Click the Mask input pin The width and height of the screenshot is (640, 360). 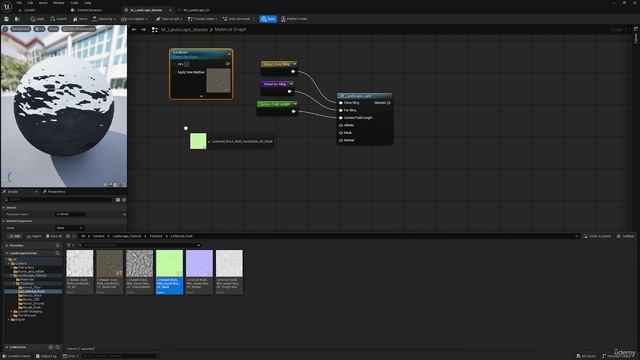tap(341, 133)
